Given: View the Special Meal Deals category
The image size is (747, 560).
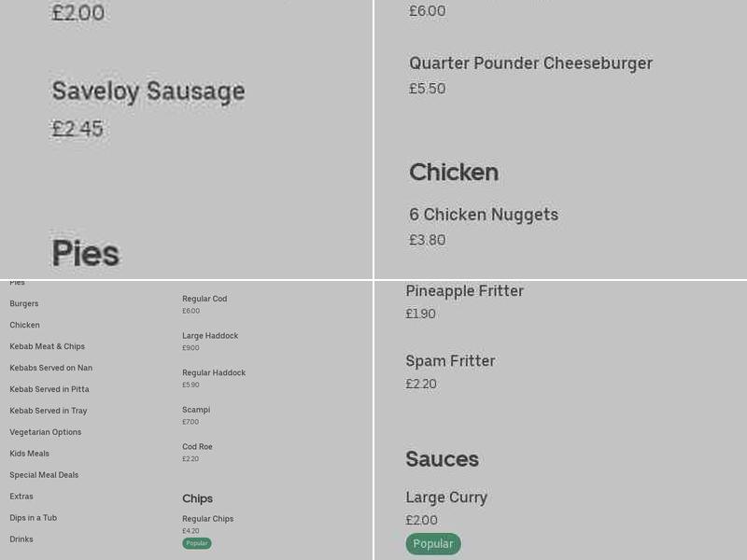Looking at the screenshot, I should coord(44,475).
